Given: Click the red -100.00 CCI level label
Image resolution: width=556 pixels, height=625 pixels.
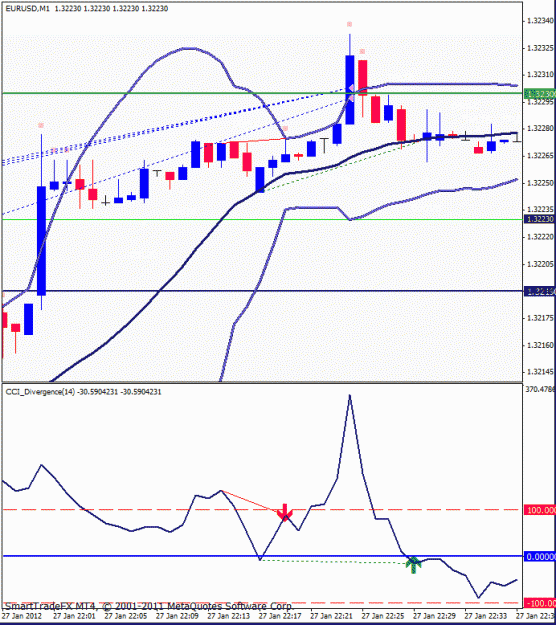Looking at the screenshot, I should tap(540, 603).
